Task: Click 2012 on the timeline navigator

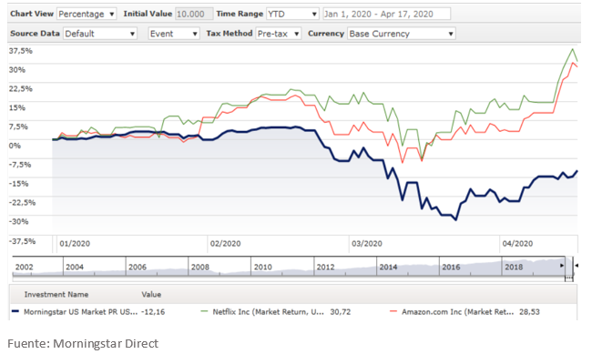Action: click(325, 267)
